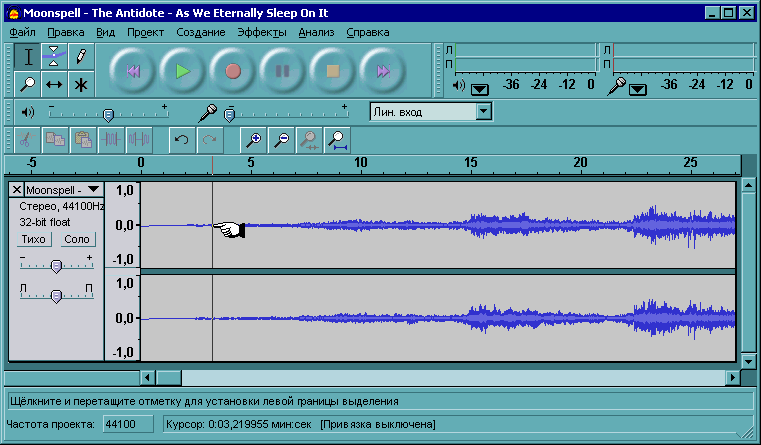This screenshot has height=445, width=761.
Task: Click the output speaker meter icon
Action: pos(458,86)
